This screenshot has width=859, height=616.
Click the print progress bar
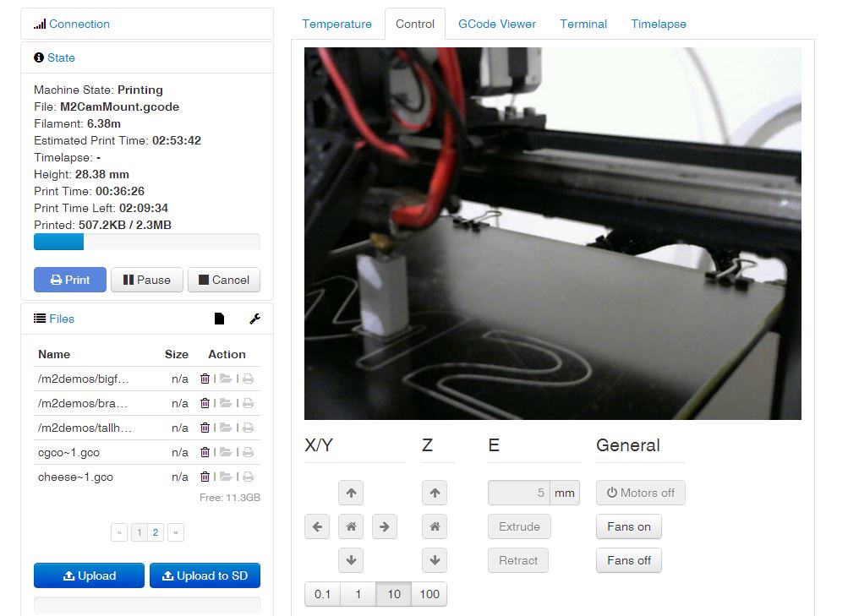pyautogui.click(x=146, y=242)
